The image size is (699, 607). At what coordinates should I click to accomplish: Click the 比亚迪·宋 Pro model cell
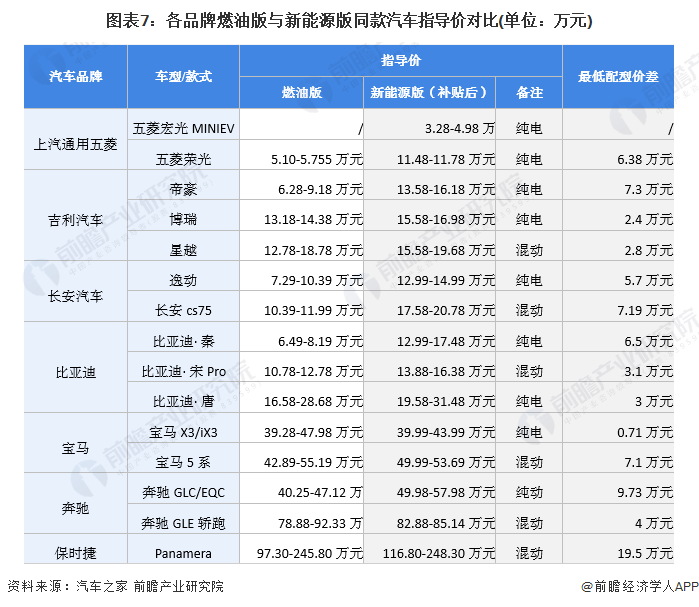[x=183, y=371]
